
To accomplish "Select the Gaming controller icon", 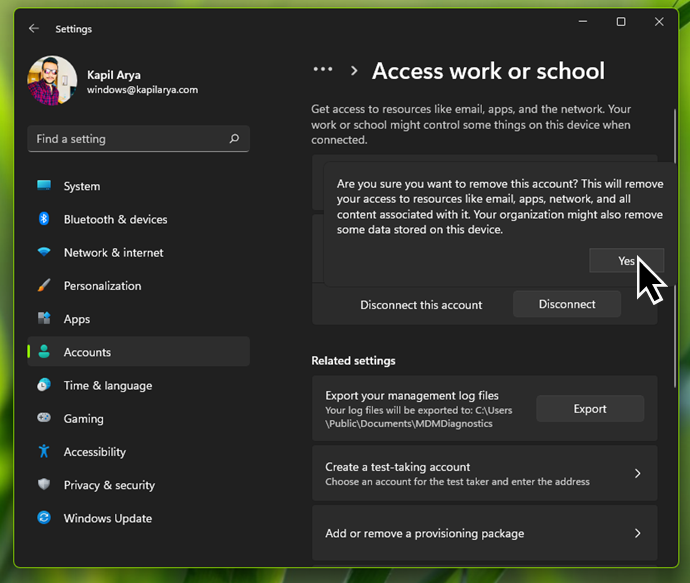I will pos(44,418).
